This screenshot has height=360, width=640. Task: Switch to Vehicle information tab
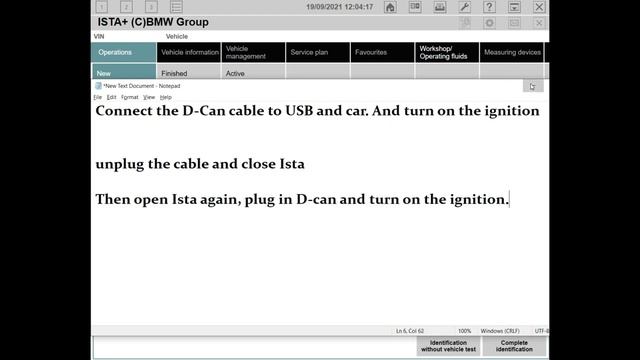(189, 52)
